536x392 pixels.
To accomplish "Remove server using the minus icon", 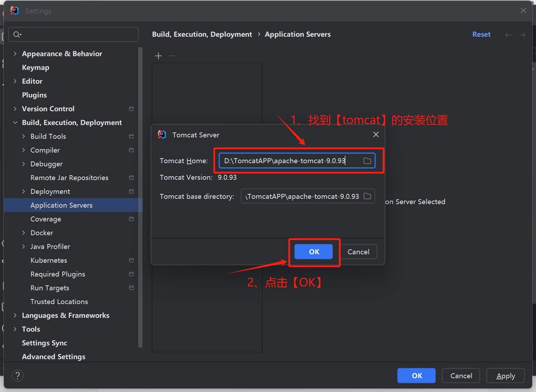I will [172, 56].
